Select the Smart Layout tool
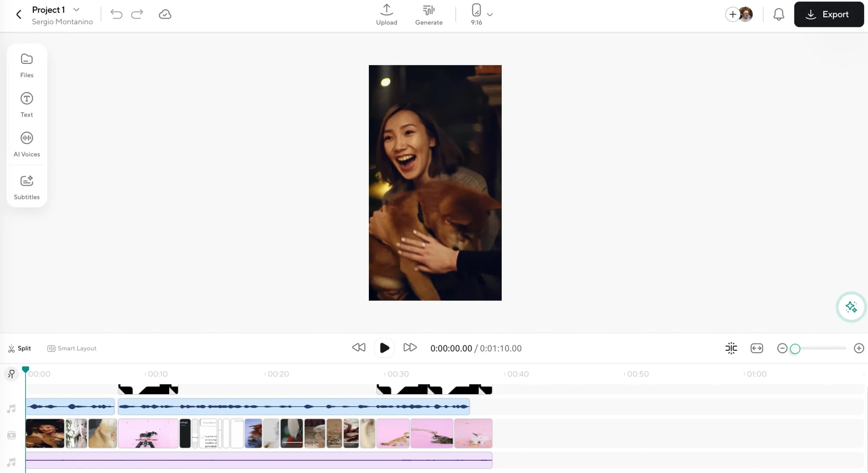The image size is (868, 473). (72, 348)
